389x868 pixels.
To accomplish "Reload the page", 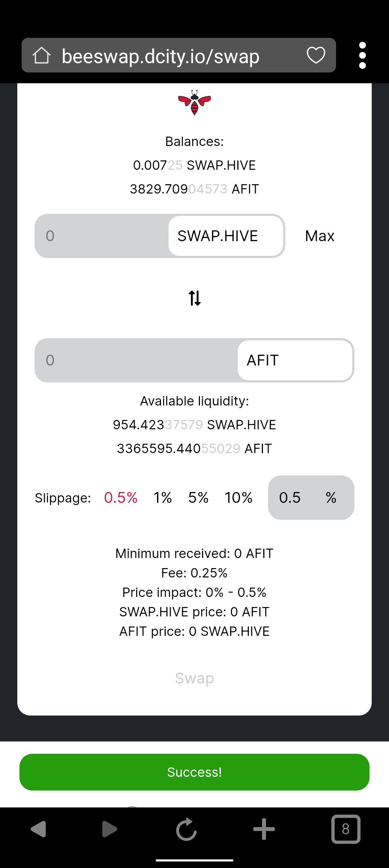I will [x=186, y=829].
